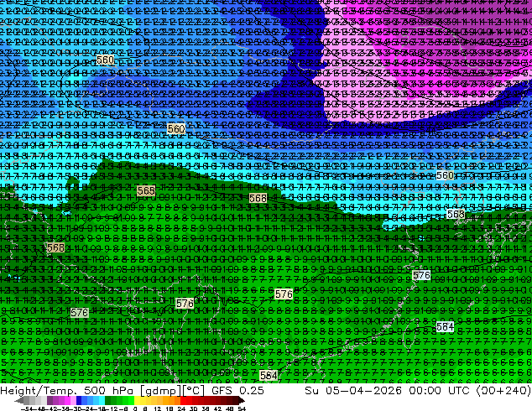Pick the dark blue segment of the legend

click(x=79, y=400)
